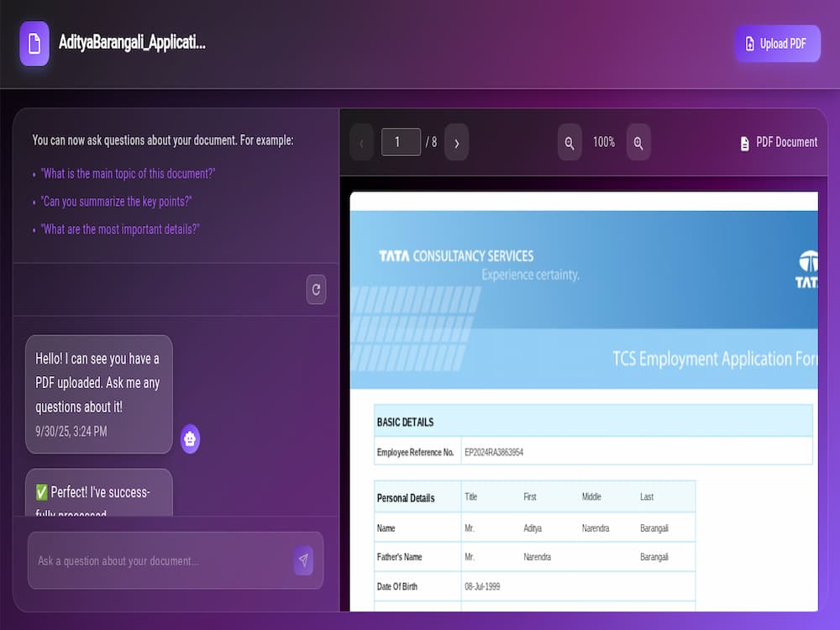
Task: Click the Tata logo emblem in PDF
Action: (x=807, y=270)
